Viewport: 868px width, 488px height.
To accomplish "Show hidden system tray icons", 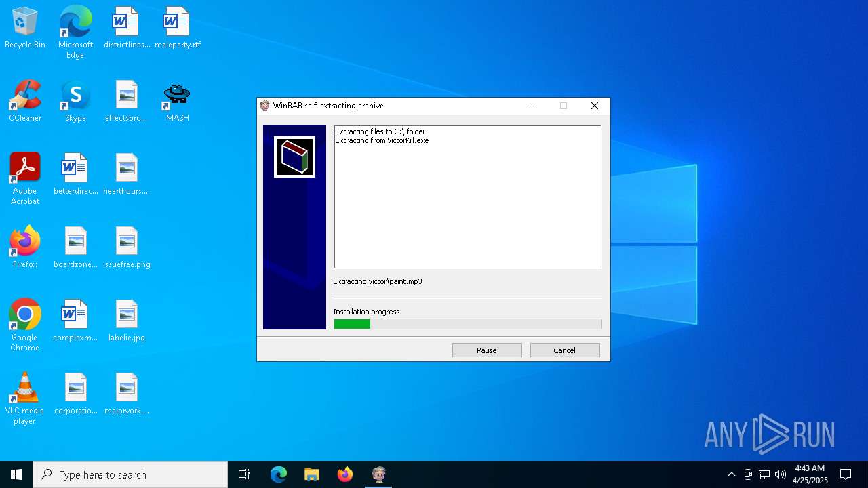I will coord(731,474).
